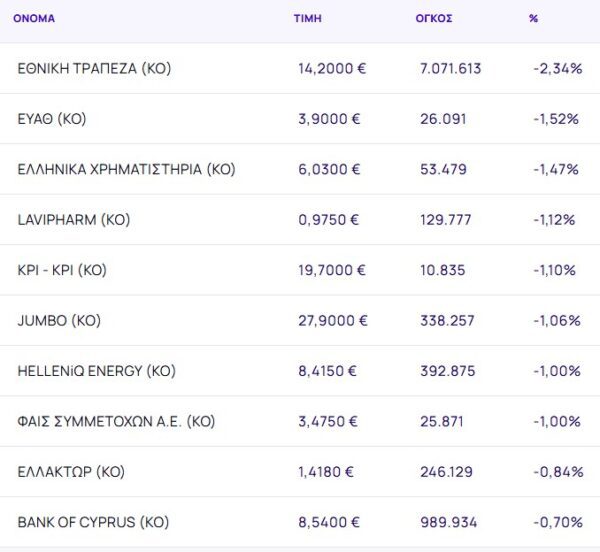Image resolution: width=600 pixels, height=552 pixels.
Task: Open the JUMBO (ΚΟ) stock
Action: coord(59,321)
